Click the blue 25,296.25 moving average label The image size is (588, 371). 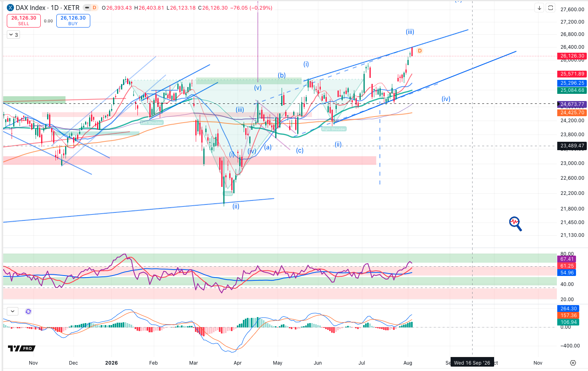pyautogui.click(x=572, y=83)
